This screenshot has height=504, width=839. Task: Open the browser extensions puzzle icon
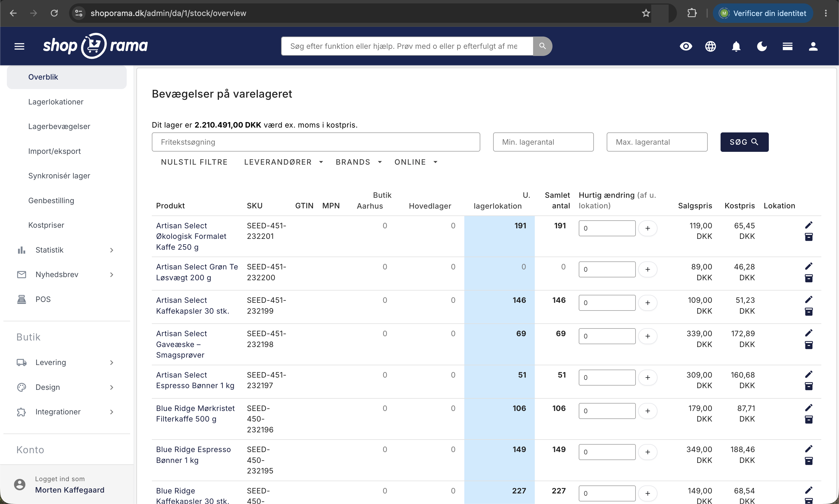coord(692,13)
